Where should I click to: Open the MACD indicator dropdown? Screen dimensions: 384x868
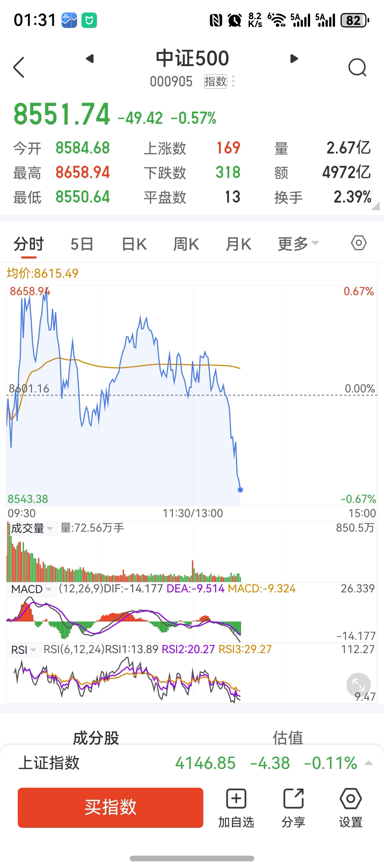(x=32, y=589)
